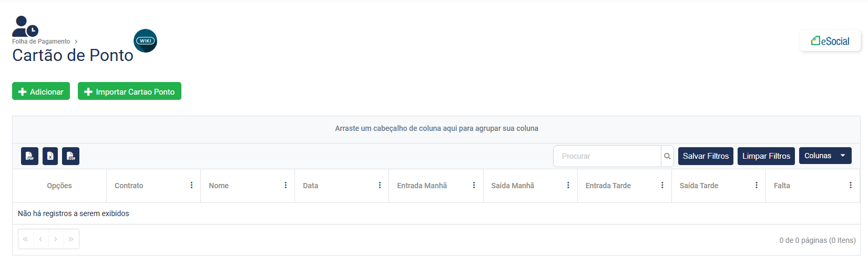
Task: Expand the Colunas dropdown
Action: tap(825, 156)
